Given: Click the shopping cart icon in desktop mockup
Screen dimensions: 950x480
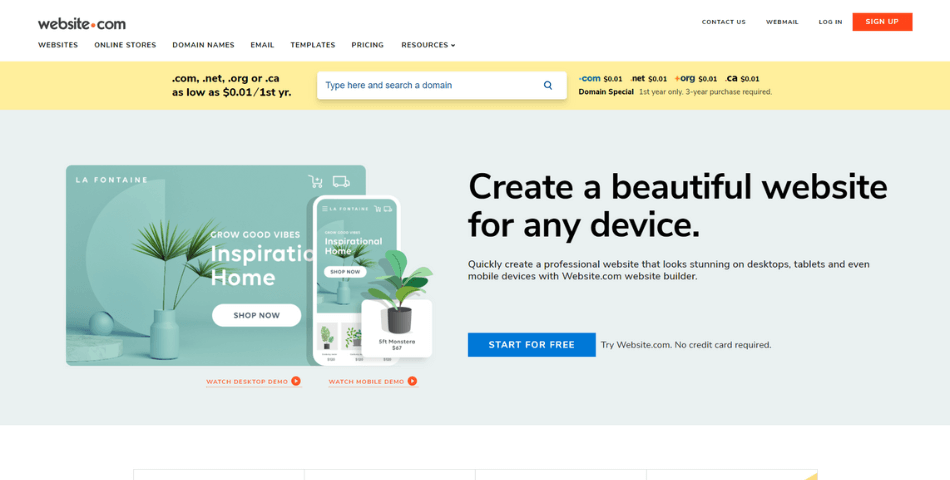Looking at the screenshot, I should click(x=316, y=181).
